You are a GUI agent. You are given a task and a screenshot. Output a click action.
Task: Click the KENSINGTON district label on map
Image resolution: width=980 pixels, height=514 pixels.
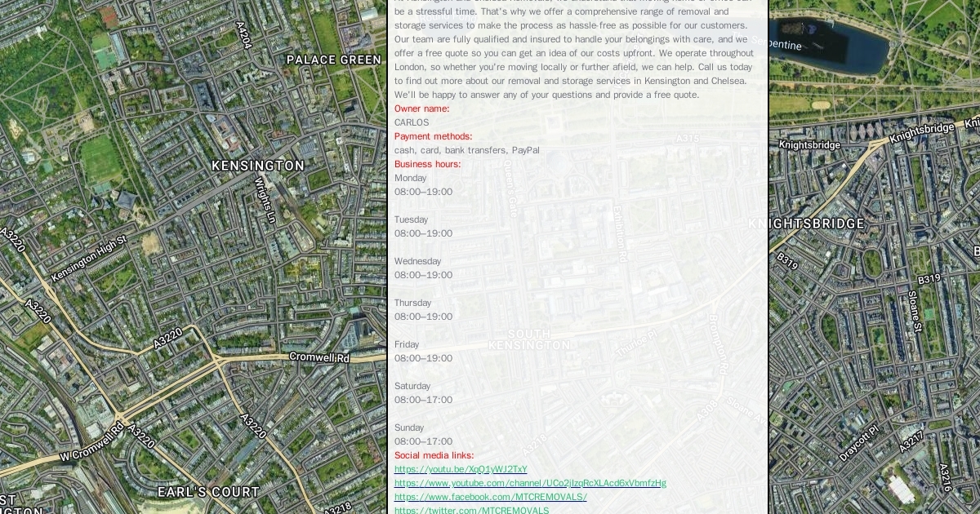[257, 166]
